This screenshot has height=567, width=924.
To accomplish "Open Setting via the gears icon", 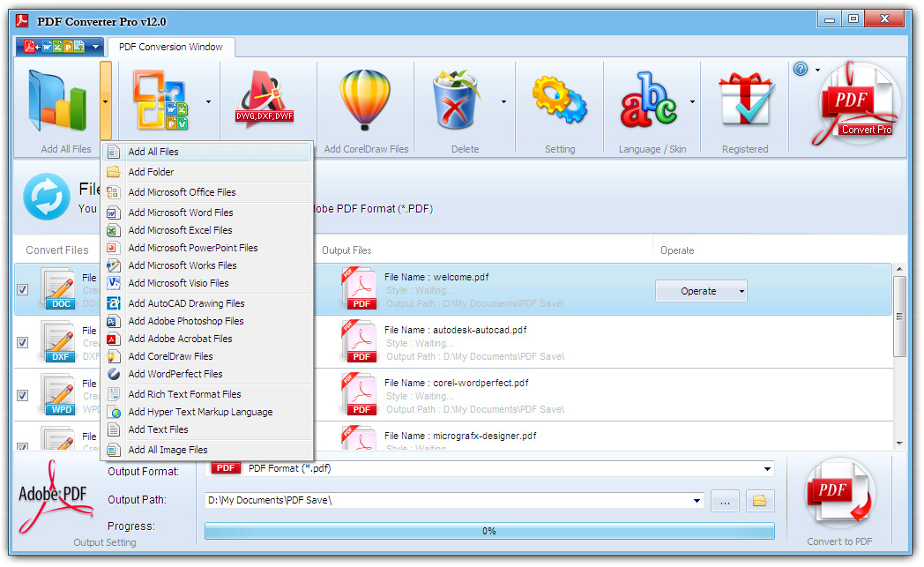I will point(559,99).
